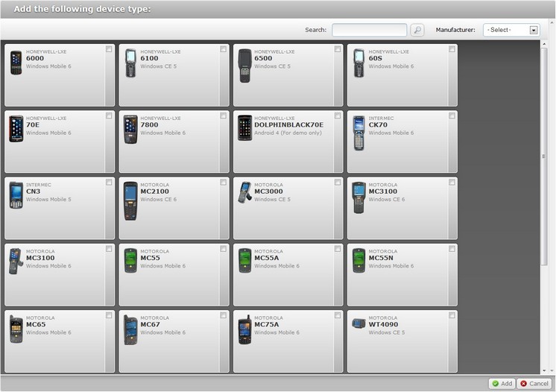Click the Motorola MC67 device image
Viewport: 556px width, 392px height.
pyautogui.click(x=130, y=330)
